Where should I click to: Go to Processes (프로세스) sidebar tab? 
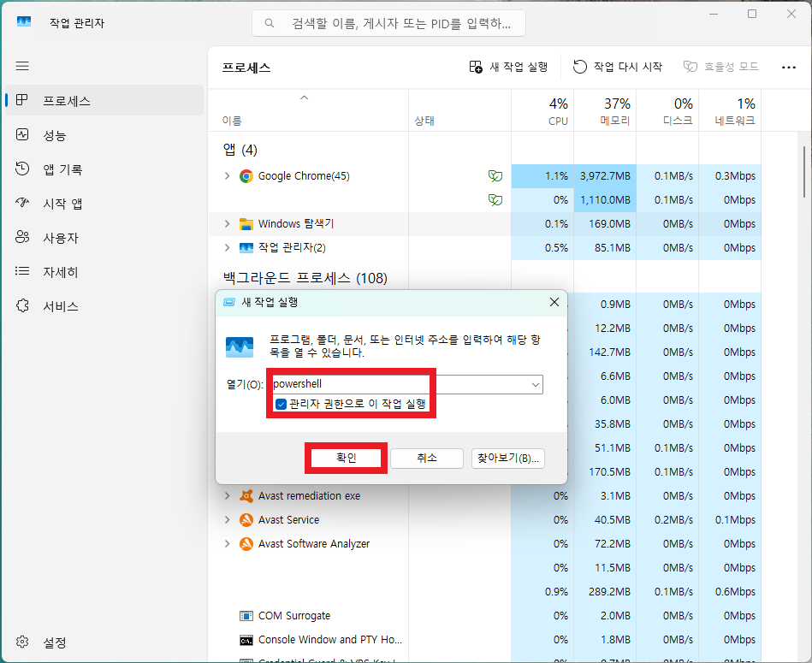point(104,100)
